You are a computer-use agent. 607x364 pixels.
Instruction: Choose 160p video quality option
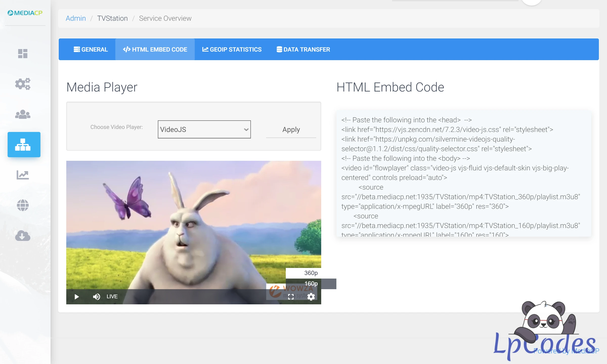coord(311,284)
